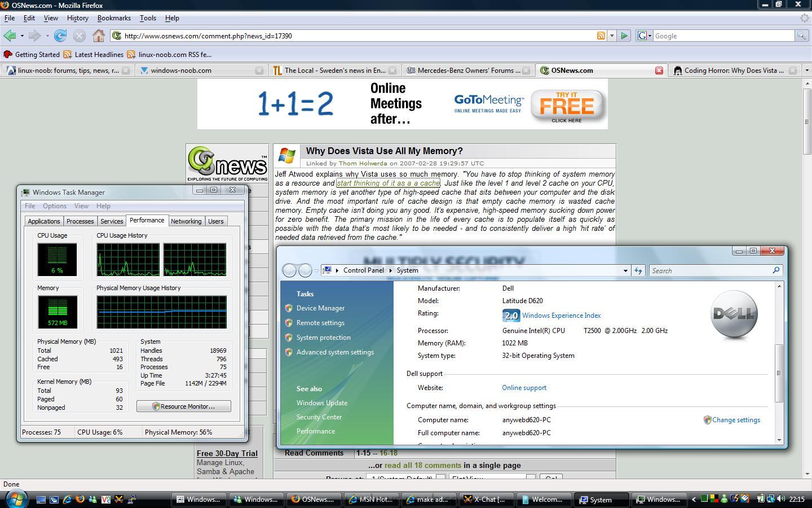Open the linux-noob.com RSS feed bookmark
The height and width of the screenshot is (508, 812).
tap(169, 55)
